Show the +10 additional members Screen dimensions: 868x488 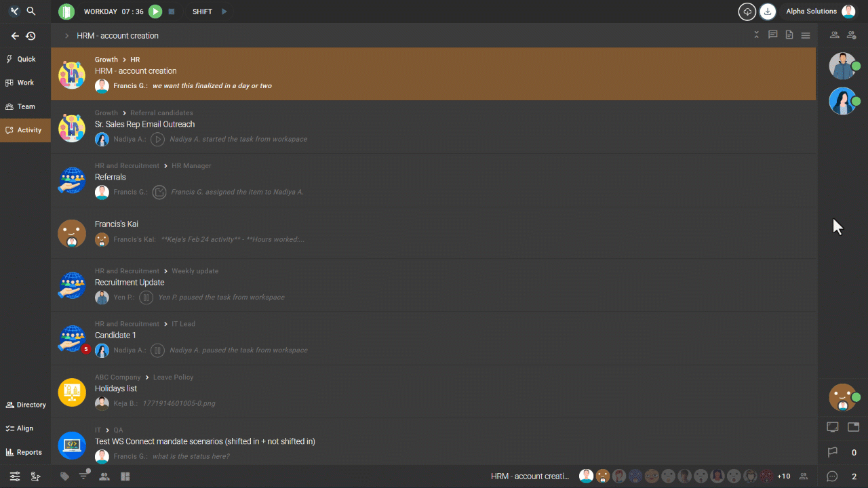pyautogui.click(x=783, y=476)
